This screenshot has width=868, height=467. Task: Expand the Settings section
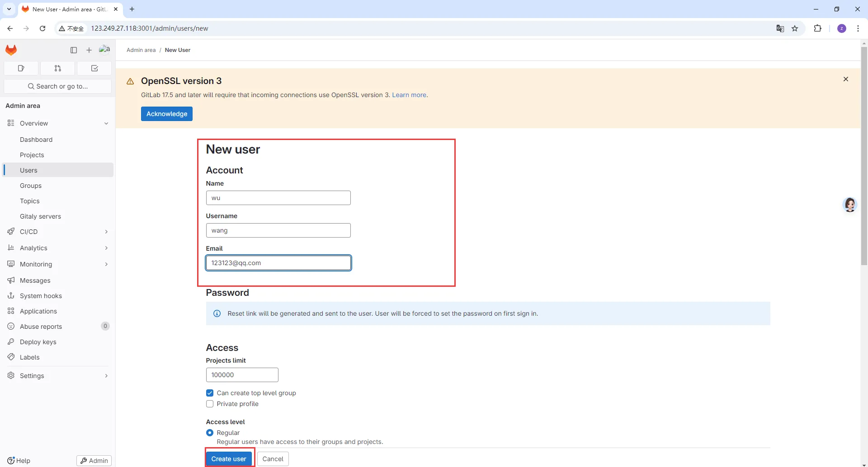tap(58, 376)
